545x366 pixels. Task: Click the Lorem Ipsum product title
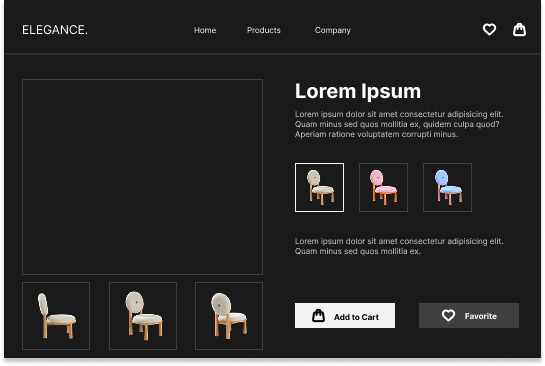tap(358, 91)
